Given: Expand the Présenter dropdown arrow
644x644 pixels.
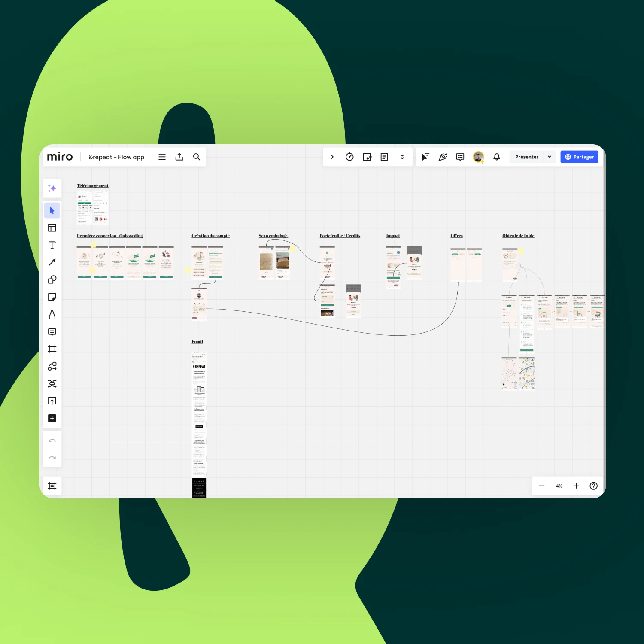Looking at the screenshot, I should coord(550,157).
